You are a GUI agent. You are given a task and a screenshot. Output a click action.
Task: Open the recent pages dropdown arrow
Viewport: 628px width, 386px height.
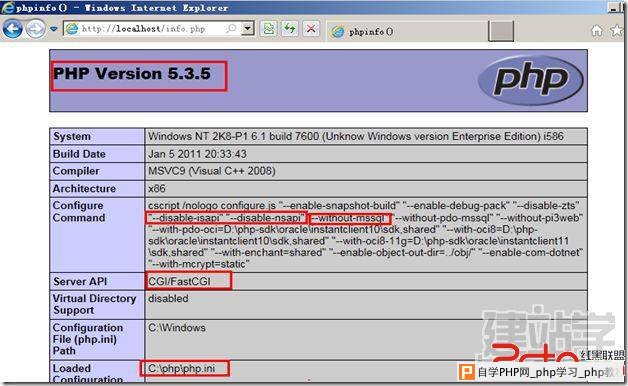(x=54, y=29)
